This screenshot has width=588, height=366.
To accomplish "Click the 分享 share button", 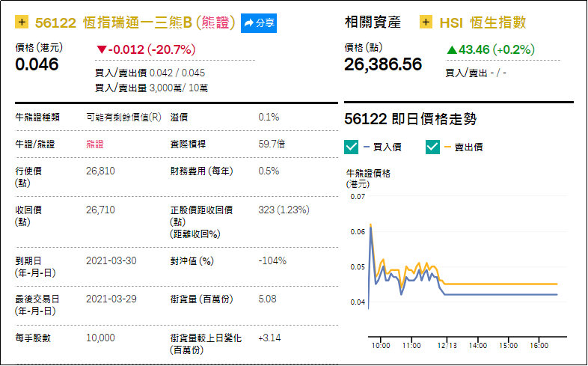I will click(x=259, y=23).
